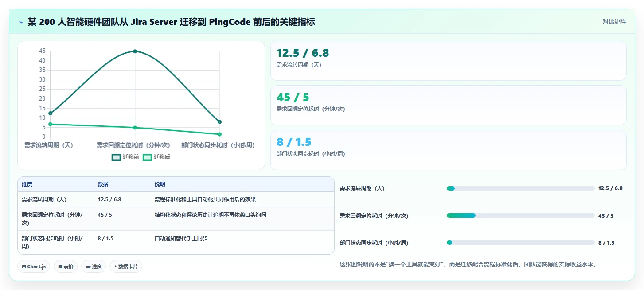The width and height of the screenshot is (644, 290).
Task: Click the 迁移前 peak point at 45
Action: click(x=135, y=51)
